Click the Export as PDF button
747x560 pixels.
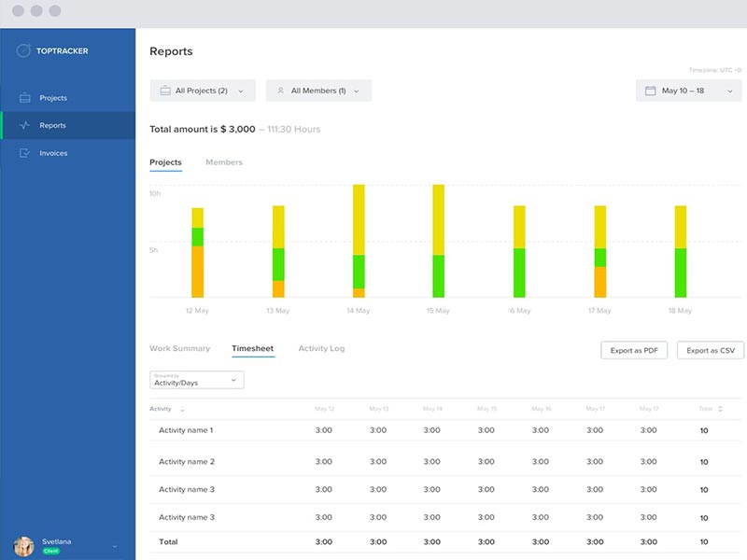633,350
